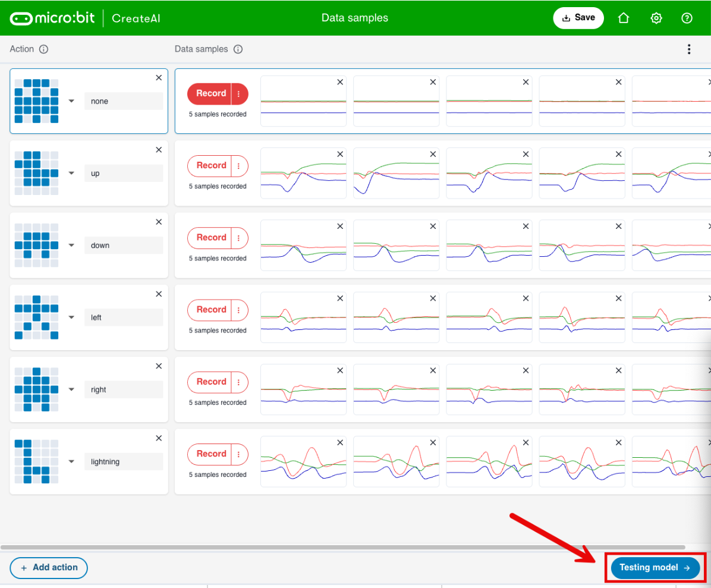Click the horizontal scrollbar below samples

click(342, 547)
